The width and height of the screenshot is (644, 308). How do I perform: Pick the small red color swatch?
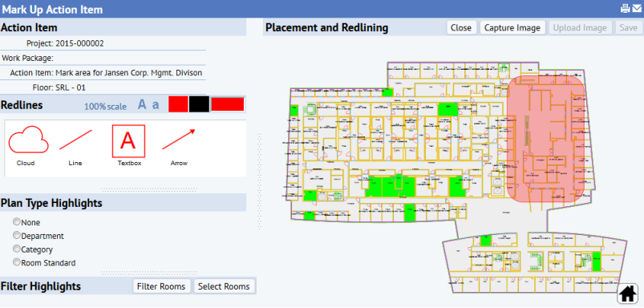tap(178, 104)
